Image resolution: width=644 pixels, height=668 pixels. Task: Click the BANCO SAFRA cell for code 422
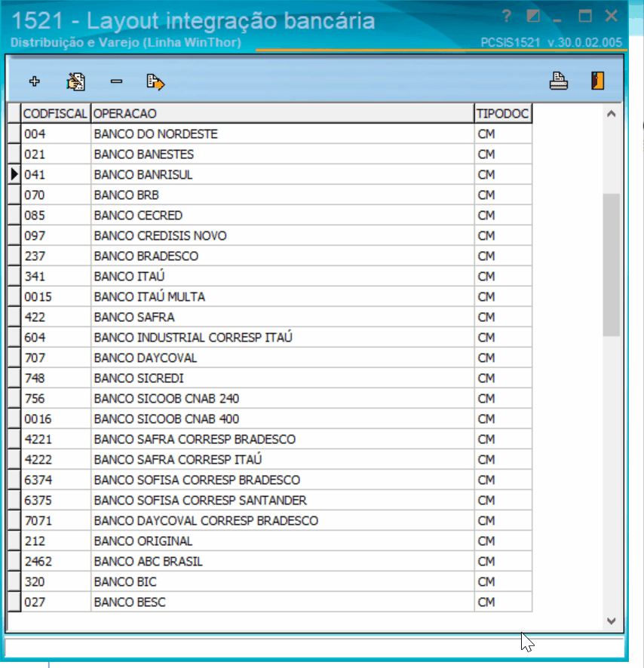point(283,317)
